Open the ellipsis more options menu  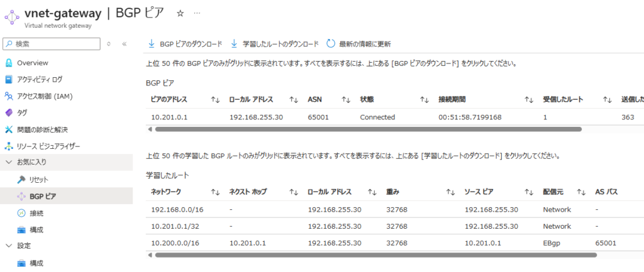[x=197, y=13]
